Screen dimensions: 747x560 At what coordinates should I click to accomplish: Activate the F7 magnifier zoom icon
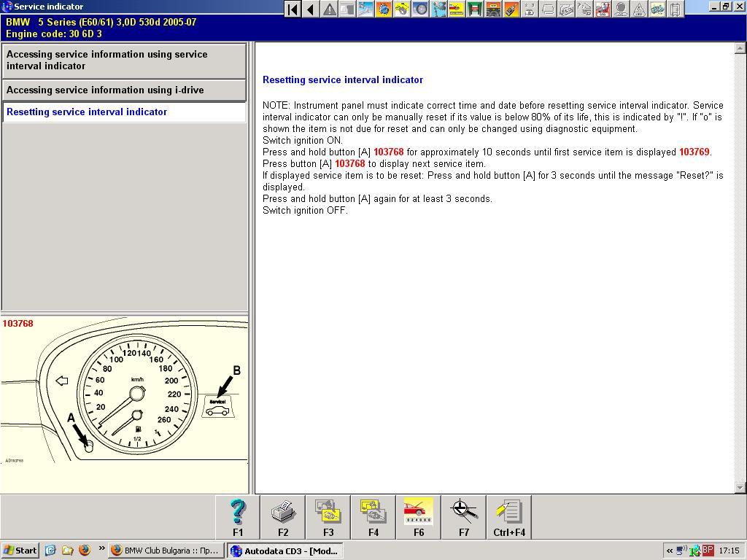point(464,517)
